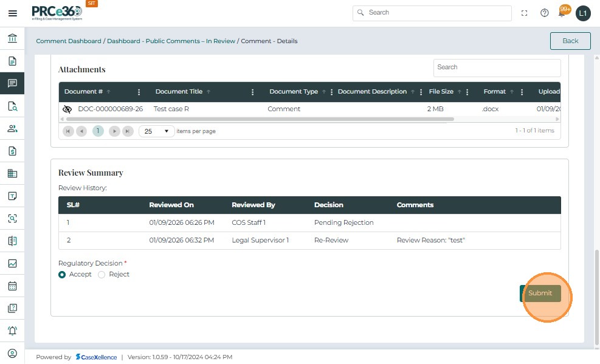This screenshot has width=600, height=364.
Task: Open Document Title column options menu
Action: tap(252, 92)
